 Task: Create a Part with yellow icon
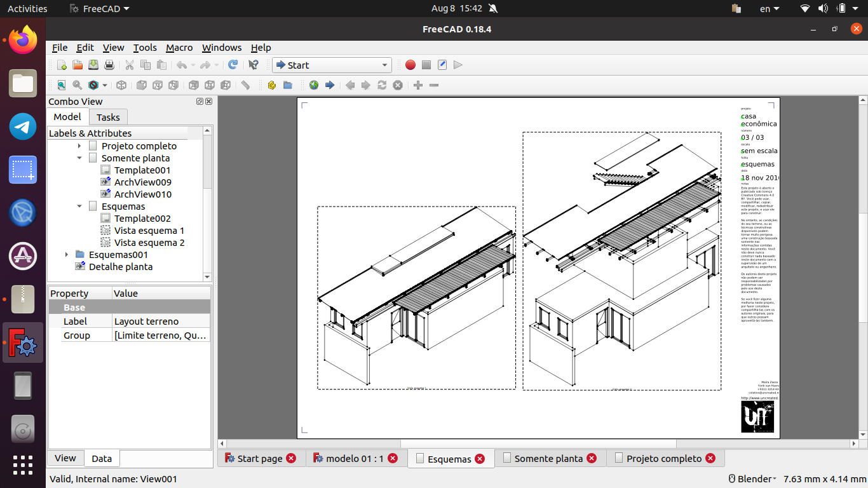272,85
